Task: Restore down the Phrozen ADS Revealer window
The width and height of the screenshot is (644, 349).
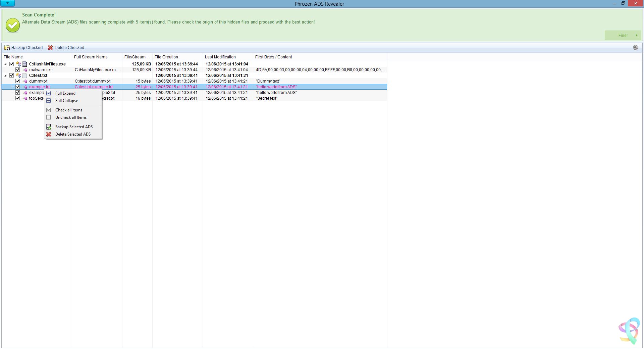Action: [623, 3]
